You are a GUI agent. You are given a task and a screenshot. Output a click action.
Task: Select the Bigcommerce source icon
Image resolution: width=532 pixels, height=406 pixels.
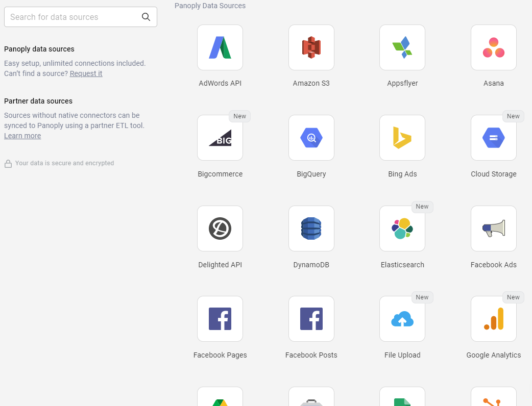(220, 138)
